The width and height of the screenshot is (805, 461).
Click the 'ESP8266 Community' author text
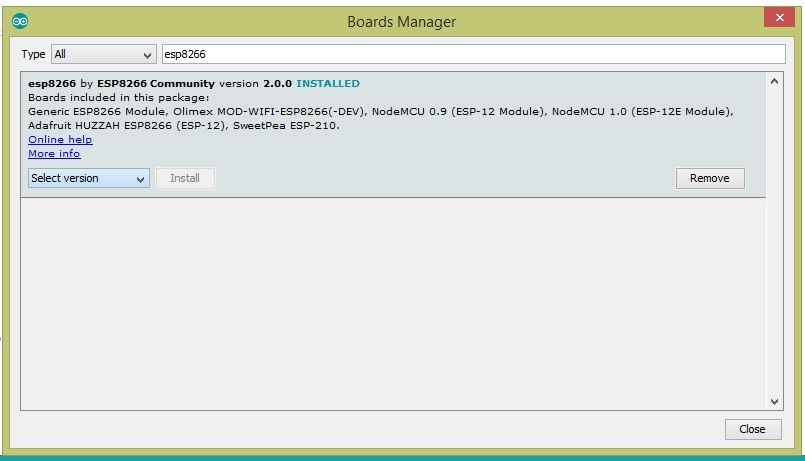coord(156,84)
